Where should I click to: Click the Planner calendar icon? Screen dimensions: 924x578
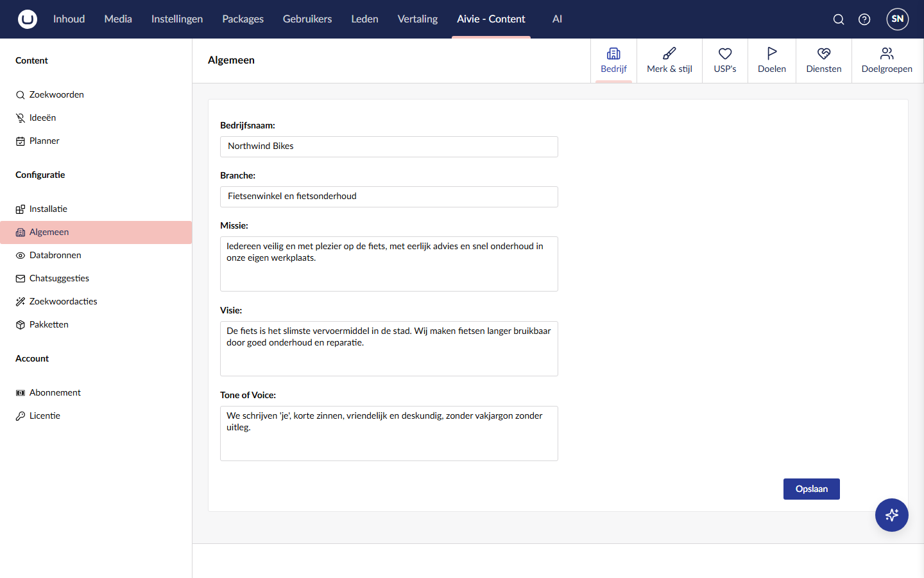coord(21,141)
